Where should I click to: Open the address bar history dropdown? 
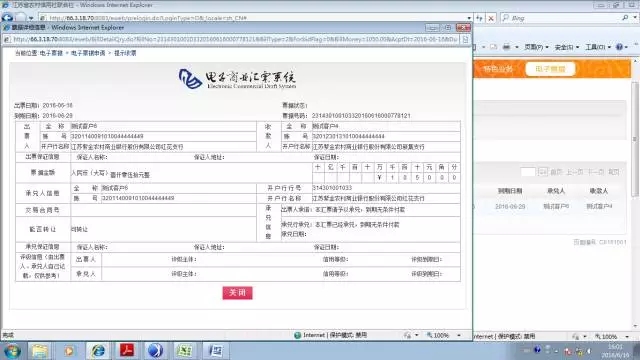469,18
